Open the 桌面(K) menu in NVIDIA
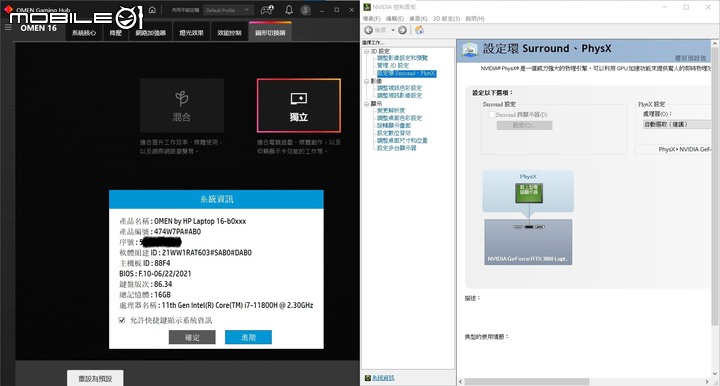 (418, 19)
